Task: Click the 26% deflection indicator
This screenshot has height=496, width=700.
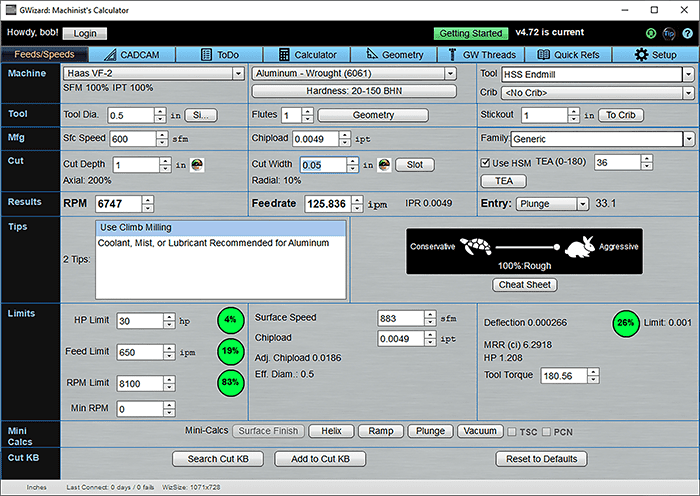Action: pos(625,323)
